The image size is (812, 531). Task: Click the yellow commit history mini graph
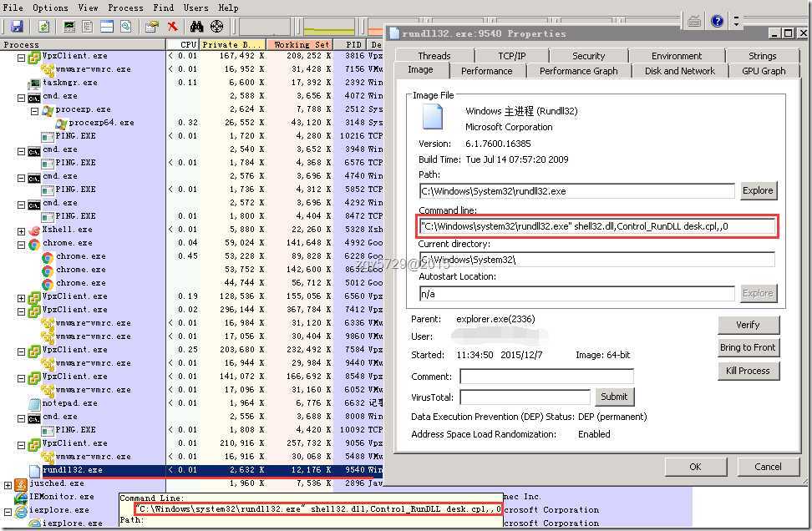pyautogui.click(x=329, y=26)
